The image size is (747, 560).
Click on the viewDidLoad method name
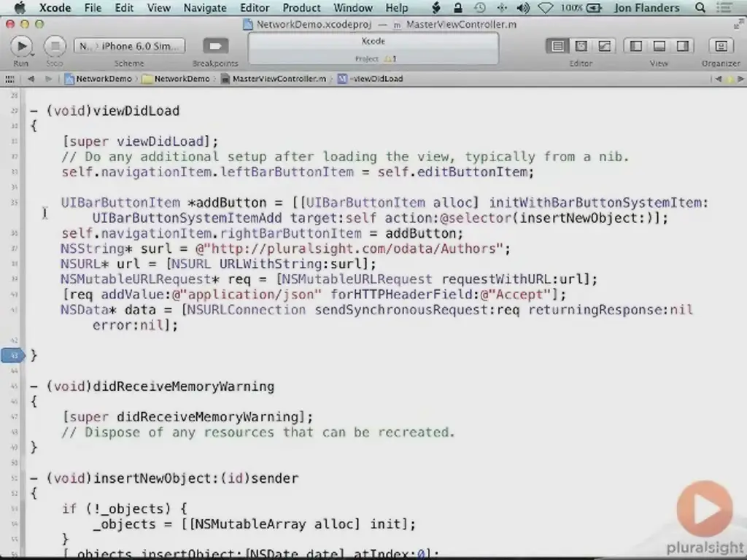[136, 111]
